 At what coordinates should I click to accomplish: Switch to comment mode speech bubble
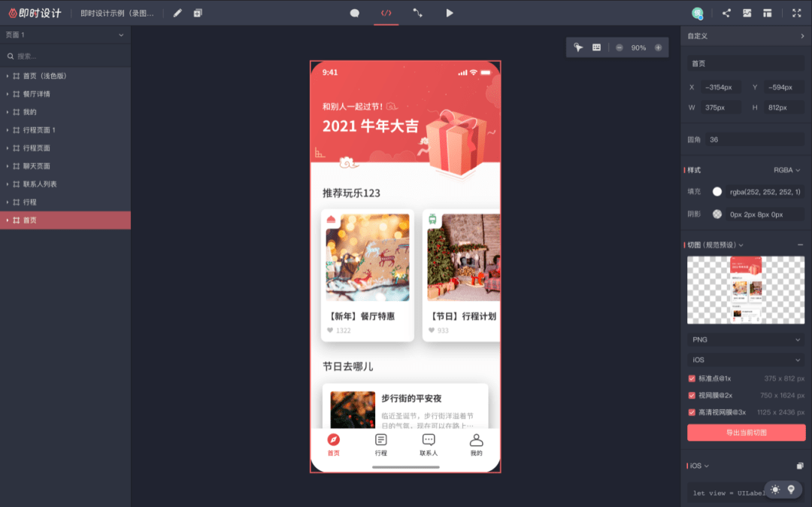[355, 13]
